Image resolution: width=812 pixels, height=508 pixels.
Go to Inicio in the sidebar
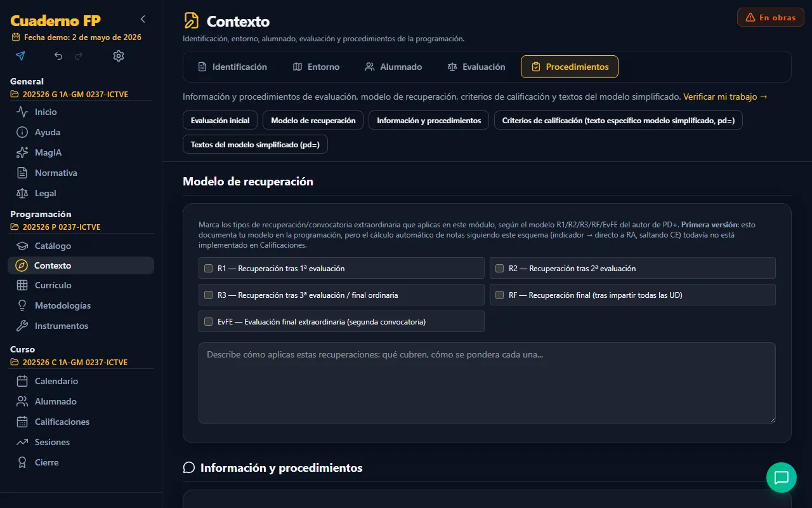pos(81,112)
